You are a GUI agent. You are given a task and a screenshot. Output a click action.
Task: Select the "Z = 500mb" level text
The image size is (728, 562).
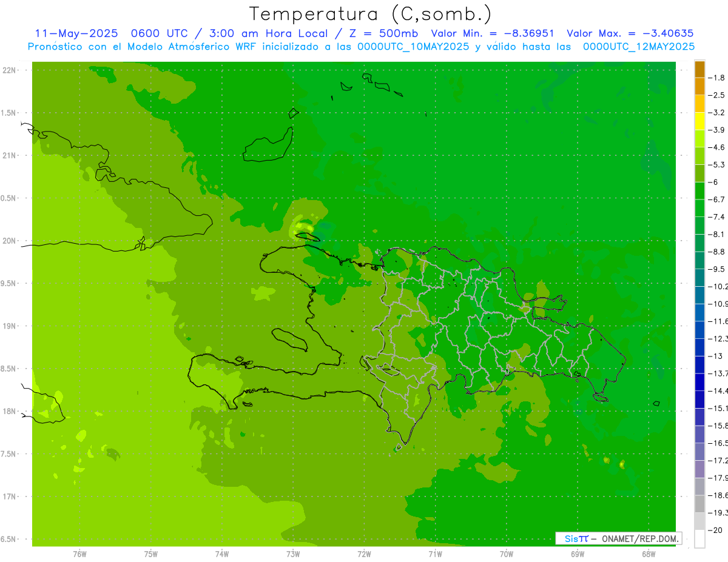[384, 33]
